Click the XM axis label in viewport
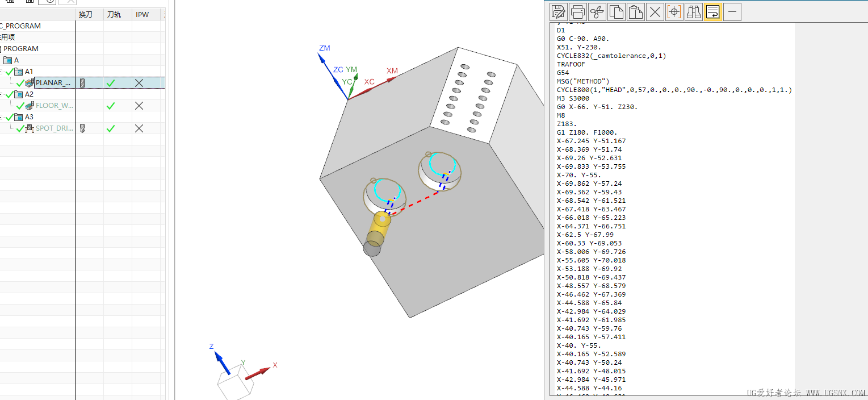868x400 pixels. 392,71
